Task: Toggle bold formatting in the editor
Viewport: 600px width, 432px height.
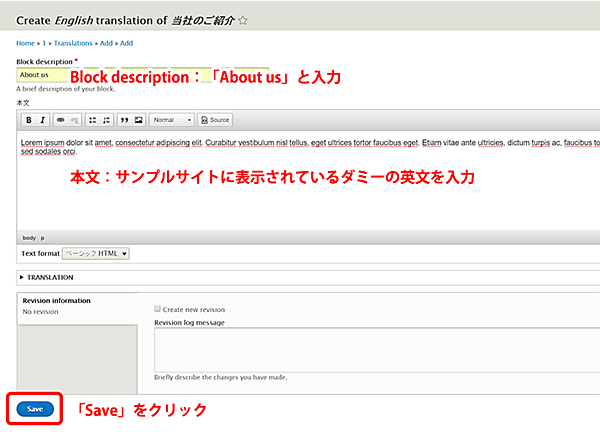Action: coord(29,120)
